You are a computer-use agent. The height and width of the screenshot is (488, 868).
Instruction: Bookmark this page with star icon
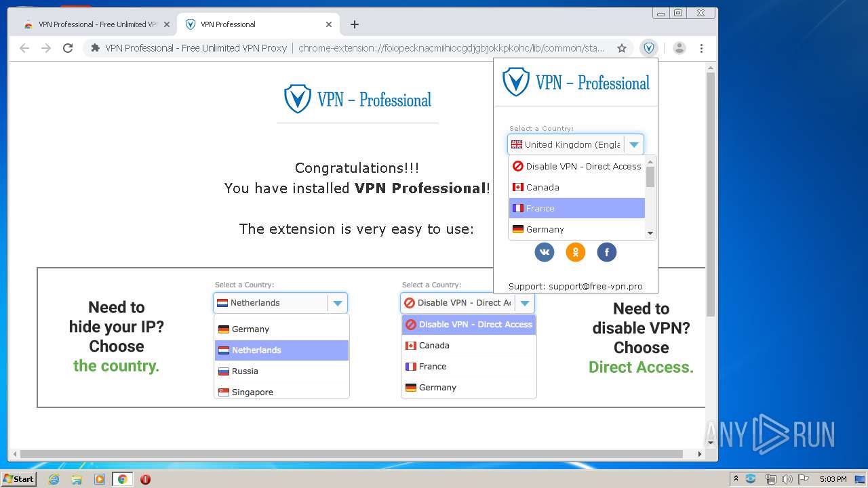[621, 48]
